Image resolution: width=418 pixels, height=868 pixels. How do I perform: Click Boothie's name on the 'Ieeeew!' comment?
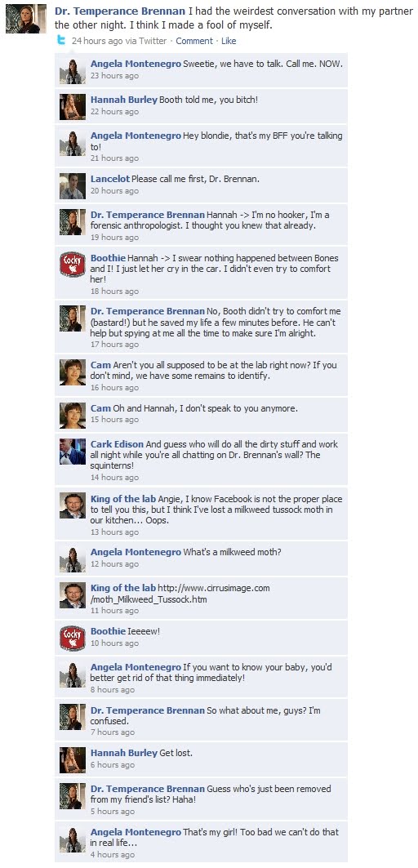click(x=108, y=631)
